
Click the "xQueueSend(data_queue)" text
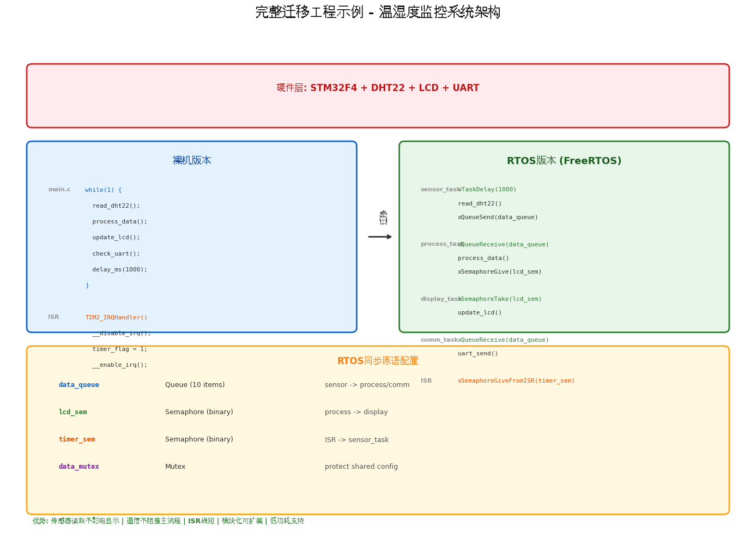[x=498, y=217]
